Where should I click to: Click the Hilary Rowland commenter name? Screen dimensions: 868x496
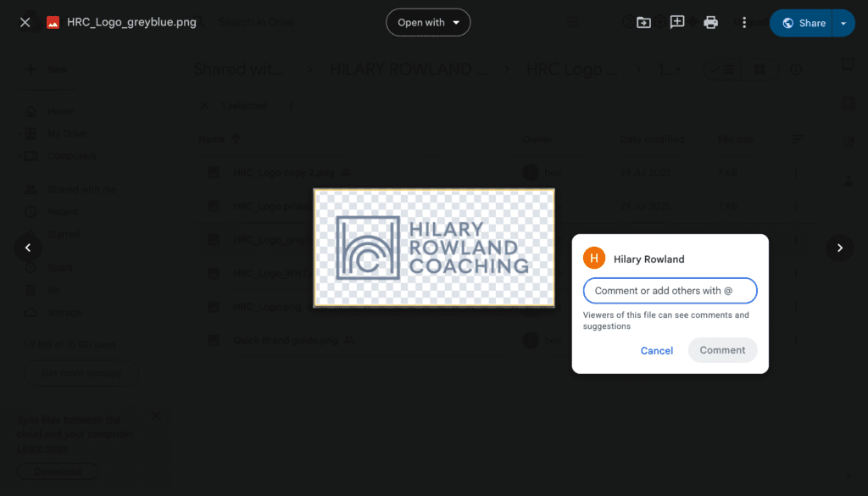coord(648,259)
